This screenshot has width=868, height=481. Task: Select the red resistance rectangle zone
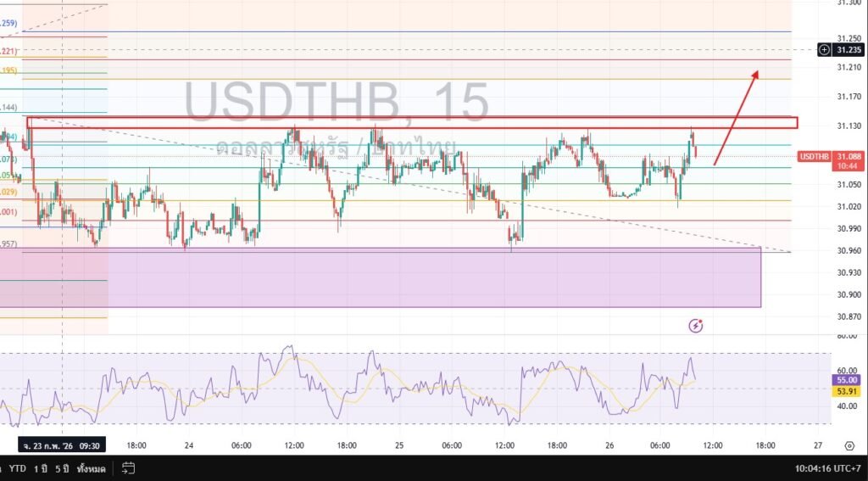point(412,123)
